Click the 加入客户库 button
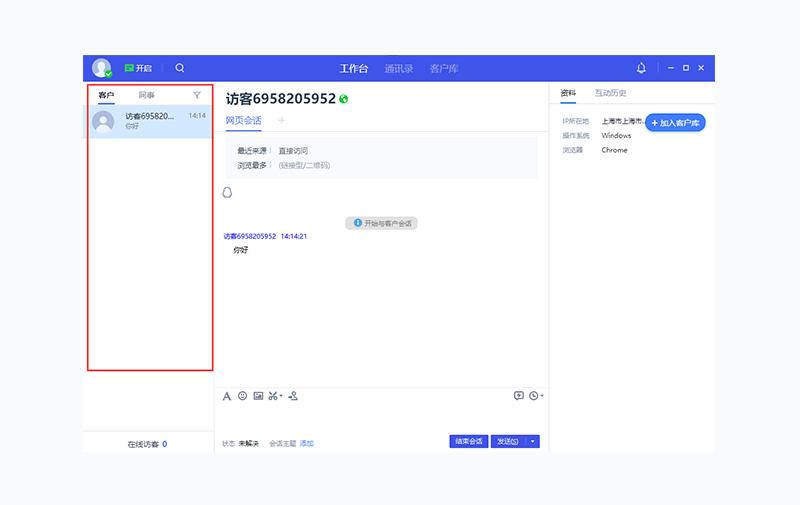The width and height of the screenshot is (800, 505). point(676,123)
